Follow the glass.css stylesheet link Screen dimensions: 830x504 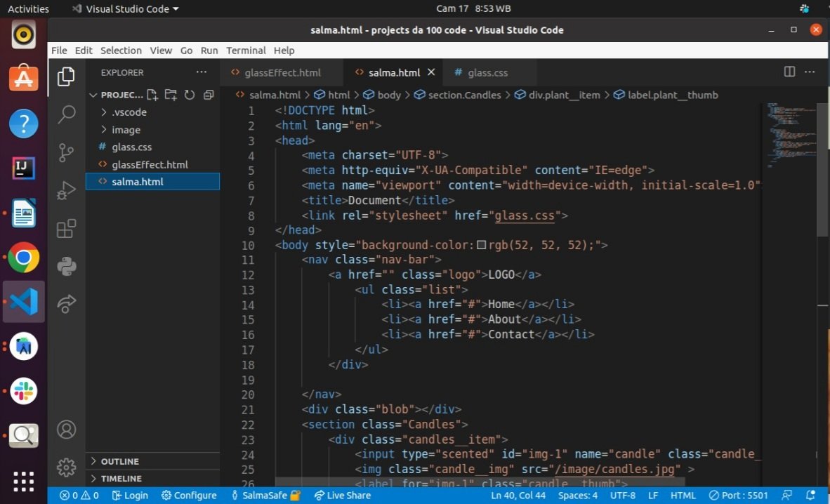coord(525,215)
